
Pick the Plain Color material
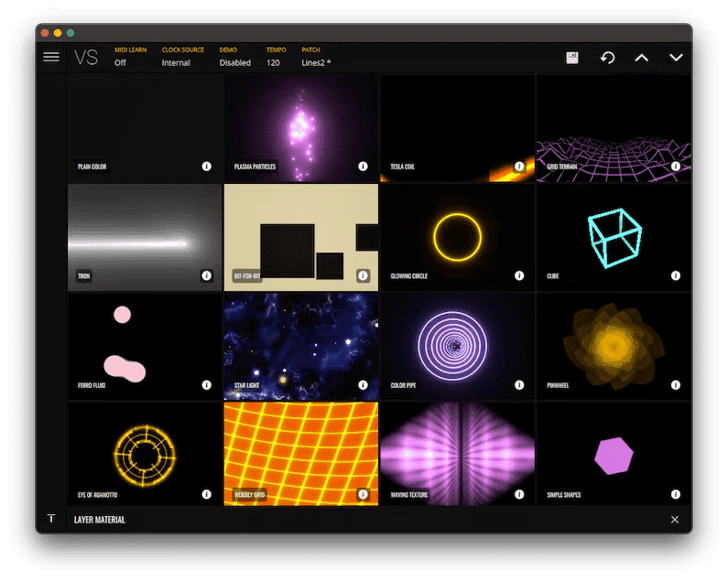coord(145,127)
